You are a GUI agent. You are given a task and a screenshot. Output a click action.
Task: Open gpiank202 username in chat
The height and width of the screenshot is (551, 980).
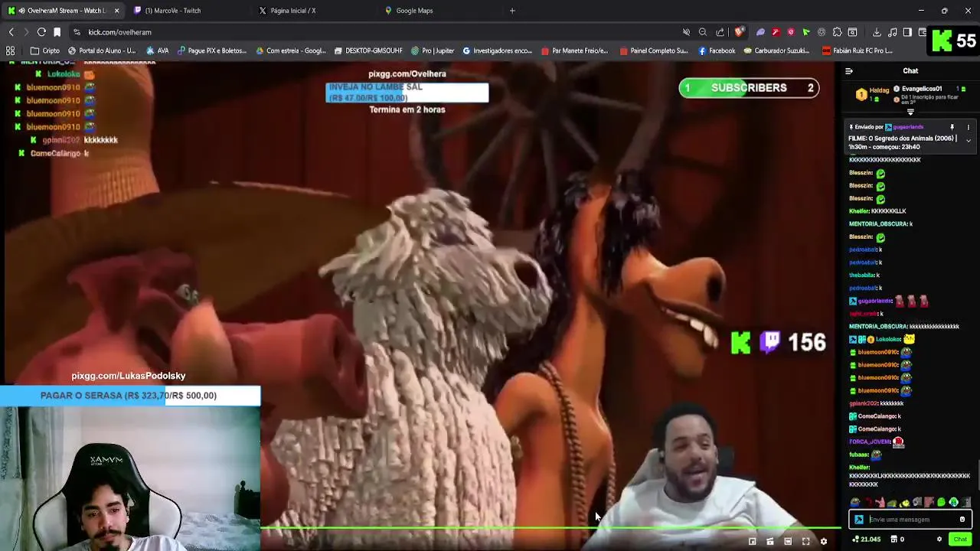click(x=864, y=403)
